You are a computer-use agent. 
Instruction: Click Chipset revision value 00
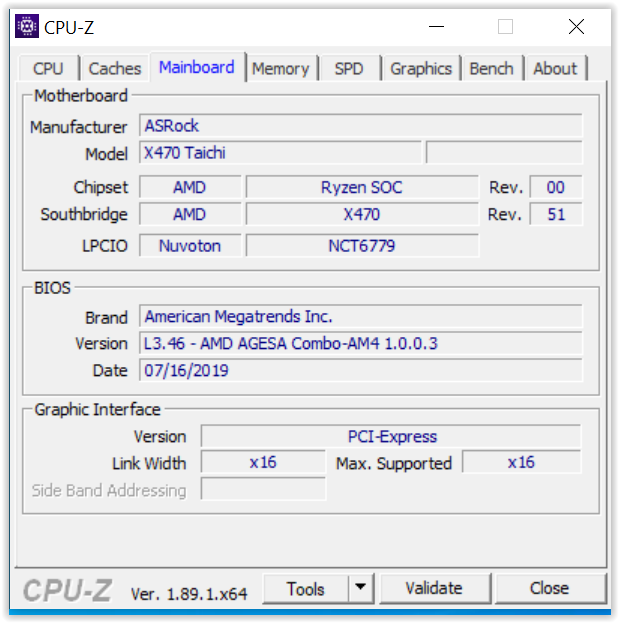click(x=556, y=187)
